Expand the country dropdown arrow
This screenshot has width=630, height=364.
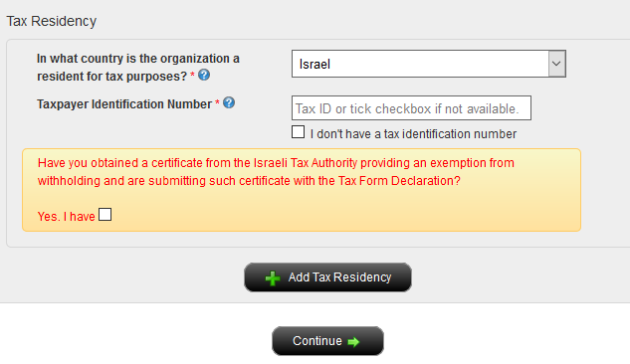click(x=556, y=64)
